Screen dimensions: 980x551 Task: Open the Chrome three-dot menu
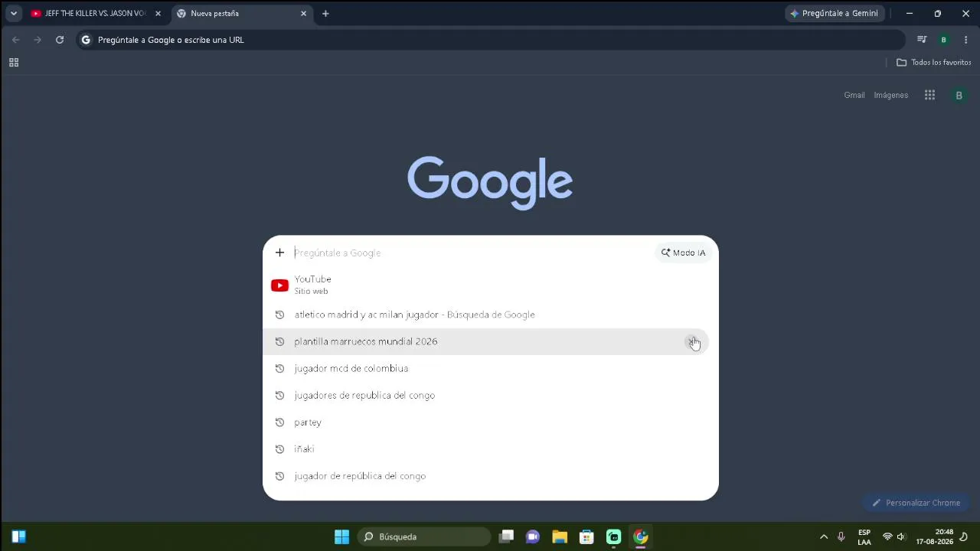point(965,40)
